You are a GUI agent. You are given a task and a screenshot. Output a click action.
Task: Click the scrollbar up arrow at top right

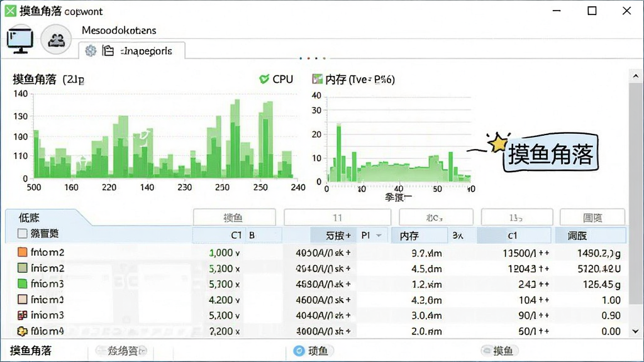pos(635,76)
